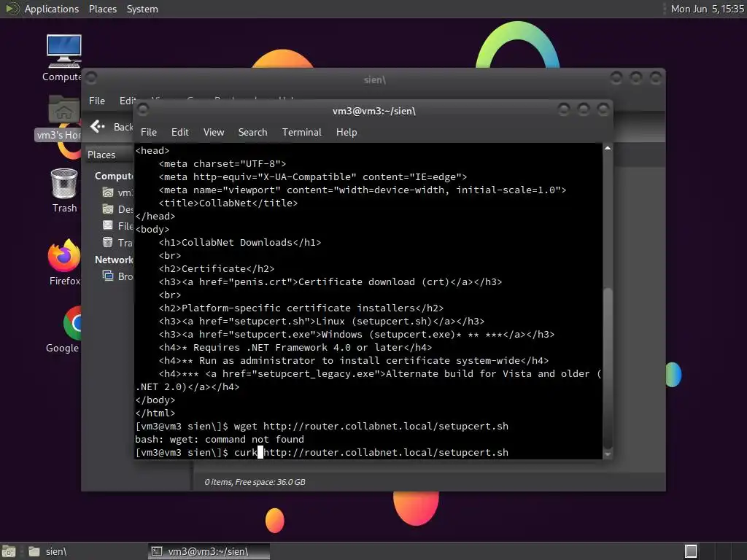Open the Trash desktop icon
This screenshot has height=560, width=747.
(x=64, y=183)
